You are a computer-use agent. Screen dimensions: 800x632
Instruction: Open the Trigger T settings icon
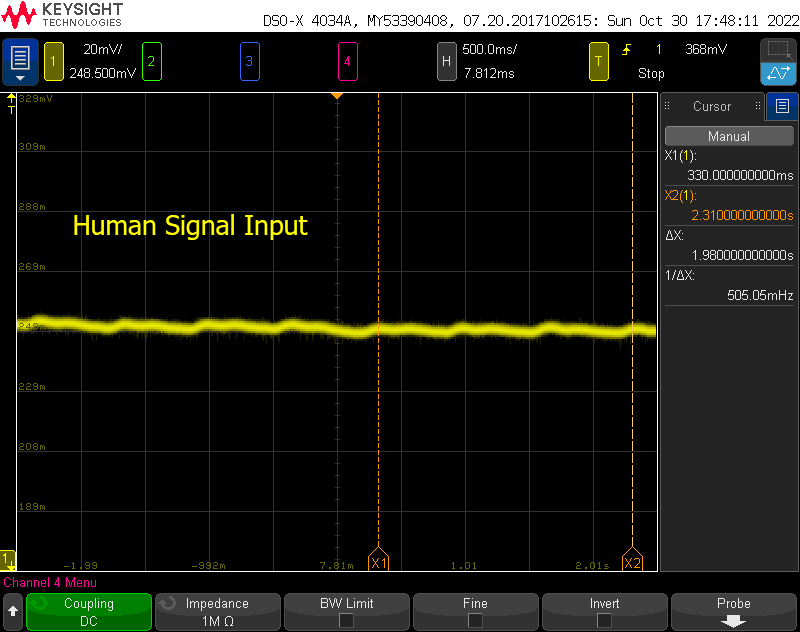pos(599,61)
